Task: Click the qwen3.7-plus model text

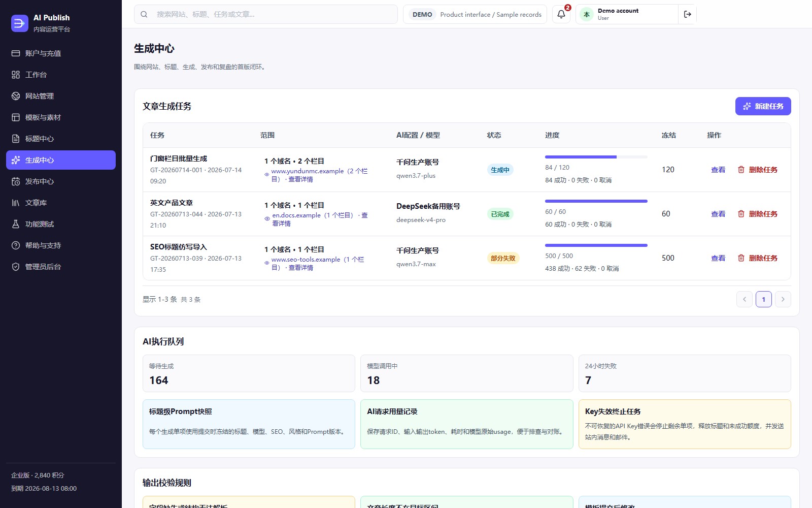Action: click(x=416, y=176)
